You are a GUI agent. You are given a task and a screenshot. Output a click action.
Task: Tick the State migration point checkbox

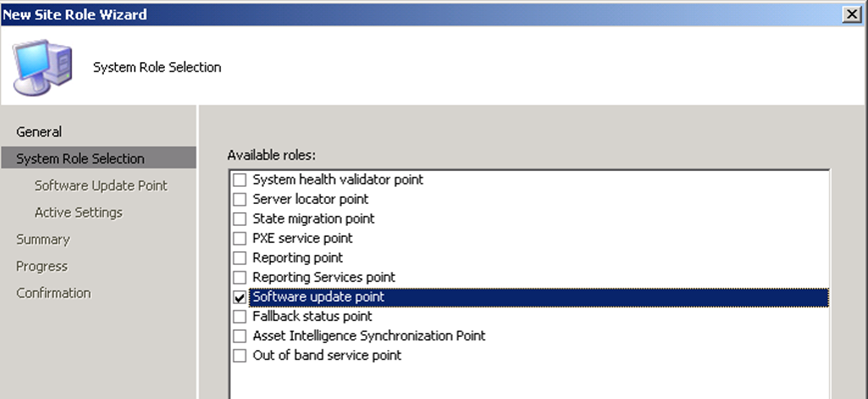239,219
